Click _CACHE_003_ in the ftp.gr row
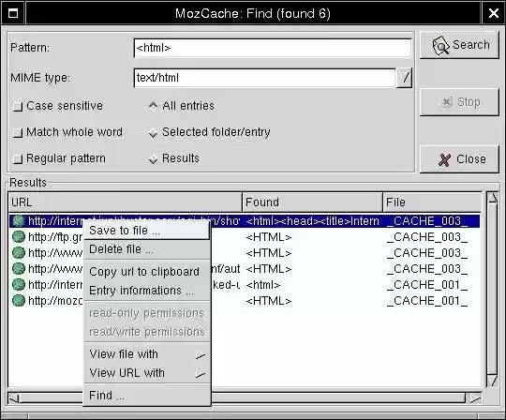This screenshot has width=506, height=420. [427, 237]
